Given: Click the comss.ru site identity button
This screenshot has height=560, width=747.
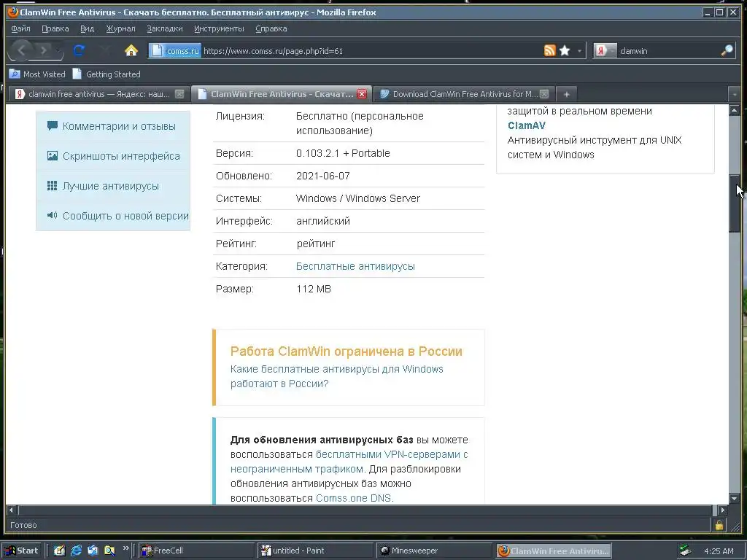Looking at the screenshot, I should [175, 50].
